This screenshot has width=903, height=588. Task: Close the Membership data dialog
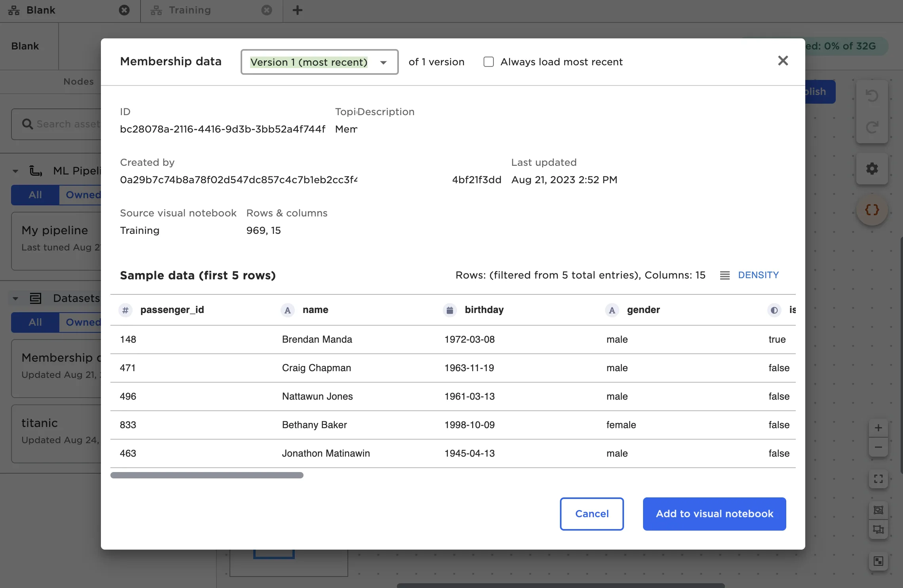tap(783, 61)
